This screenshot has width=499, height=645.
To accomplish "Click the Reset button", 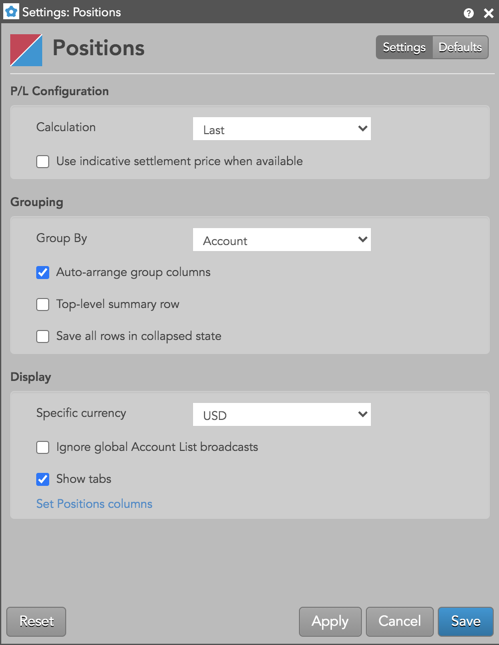I will point(36,622).
